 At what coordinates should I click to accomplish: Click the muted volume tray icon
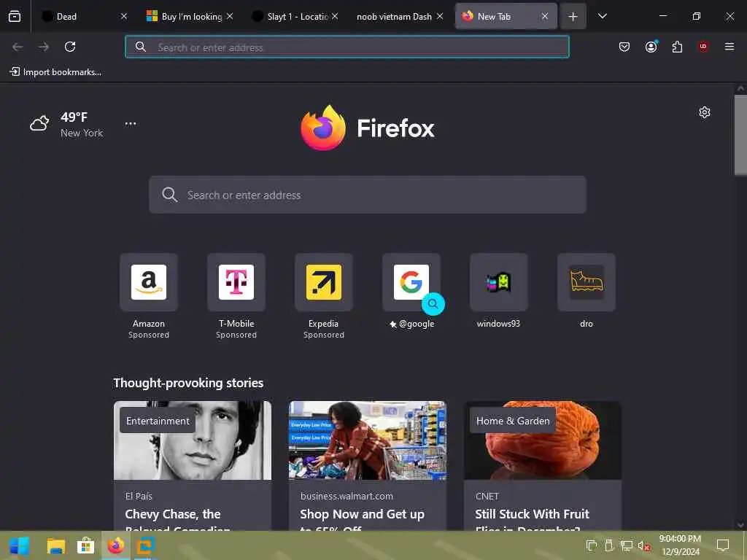point(643,545)
